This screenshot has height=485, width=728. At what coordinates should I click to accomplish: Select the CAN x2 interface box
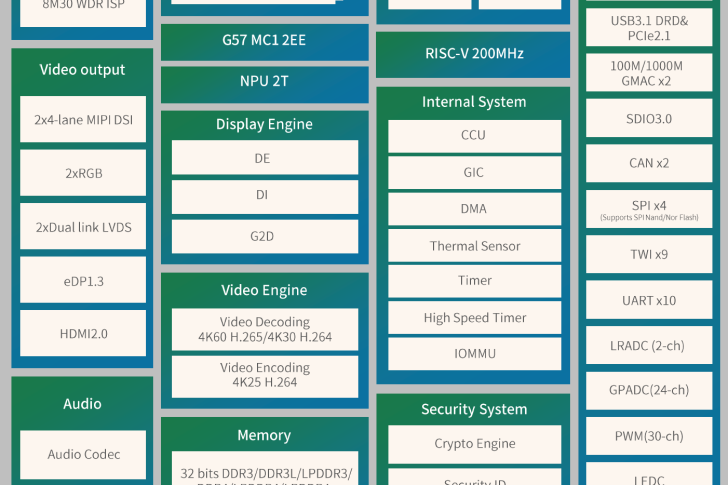[649, 163]
